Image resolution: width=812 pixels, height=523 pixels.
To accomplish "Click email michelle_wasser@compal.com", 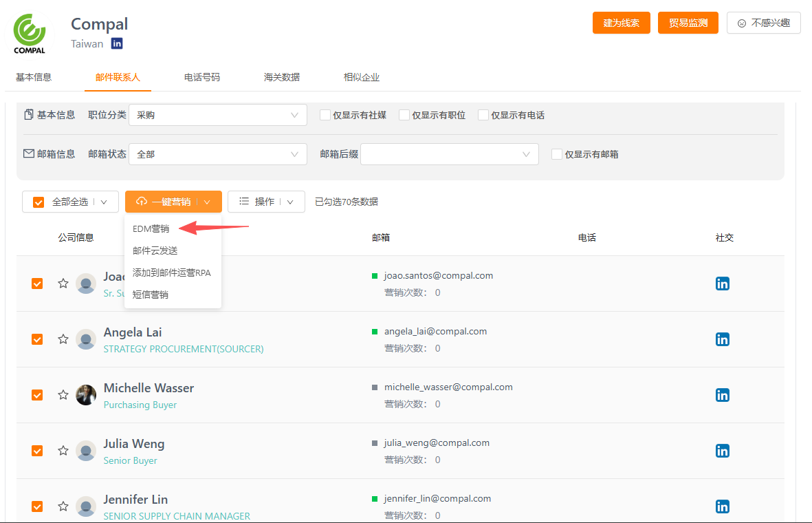I will tap(448, 387).
